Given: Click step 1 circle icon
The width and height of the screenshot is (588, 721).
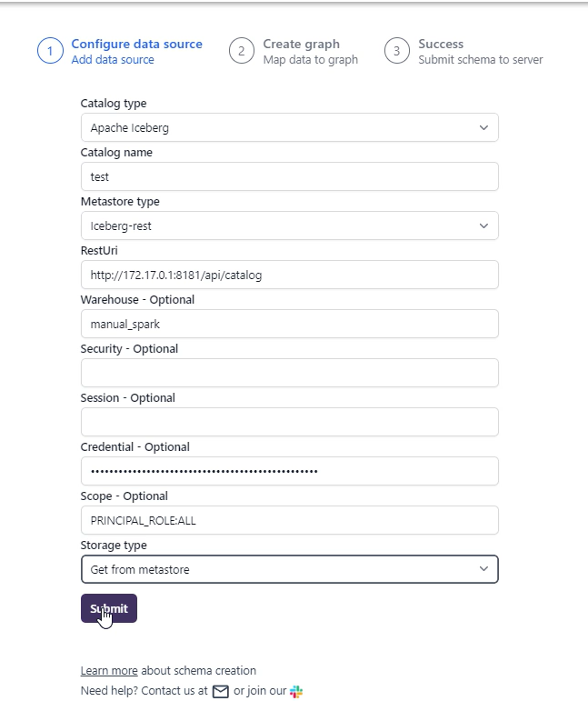Looking at the screenshot, I should pyautogui.click(x=50, y=51).
